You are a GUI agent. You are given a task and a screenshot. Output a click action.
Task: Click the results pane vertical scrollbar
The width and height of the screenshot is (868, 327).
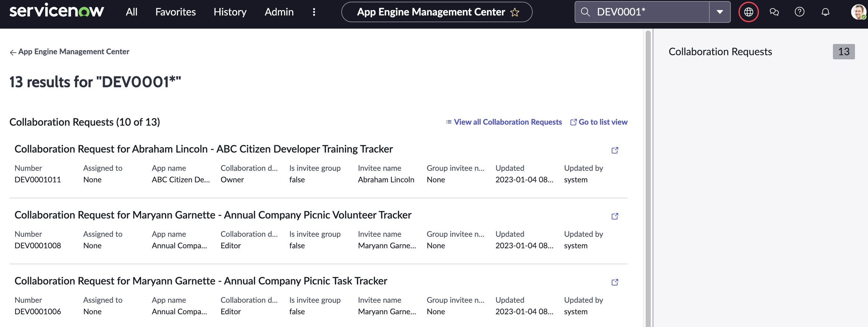coord(648,178)
